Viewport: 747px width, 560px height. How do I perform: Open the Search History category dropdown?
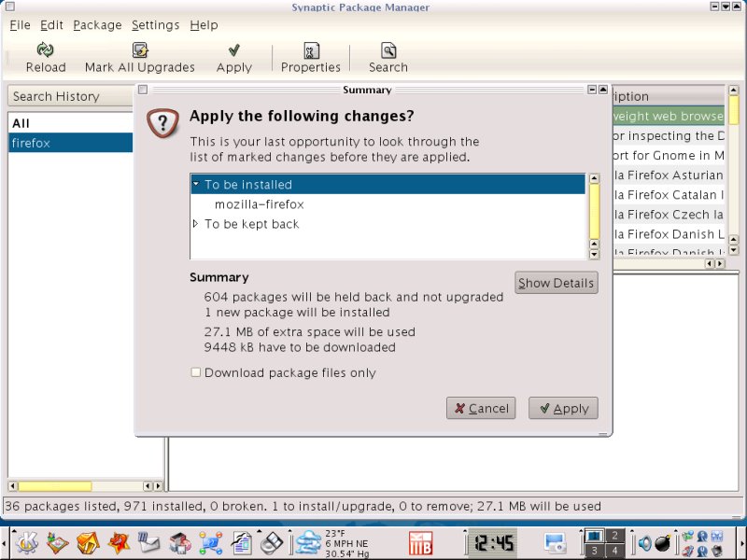72,96
